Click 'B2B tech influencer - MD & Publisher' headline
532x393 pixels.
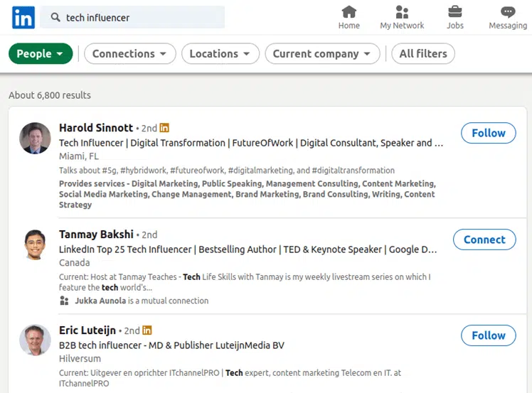coord(171,345)
